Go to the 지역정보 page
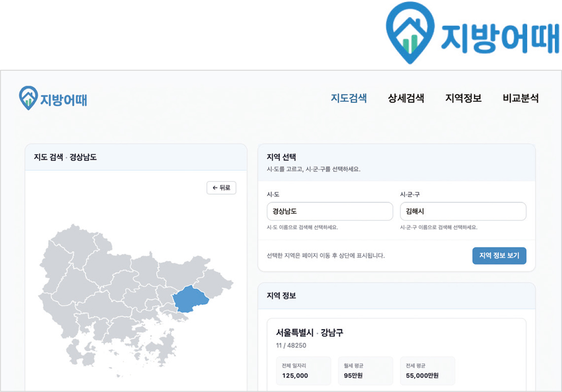 pos(463,98)
